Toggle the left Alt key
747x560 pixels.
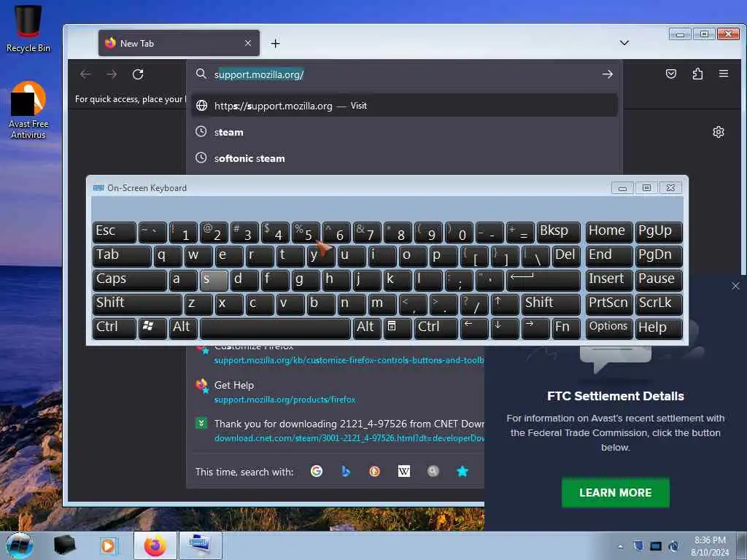[x=183, y=329]
